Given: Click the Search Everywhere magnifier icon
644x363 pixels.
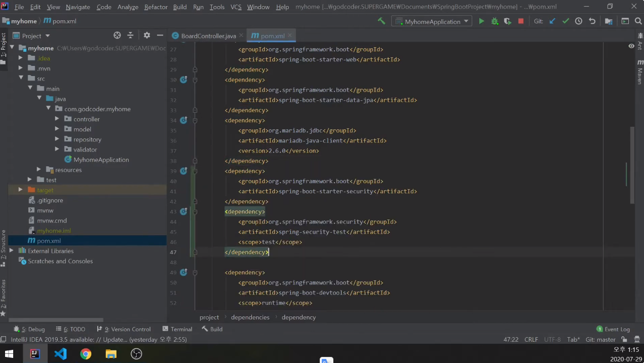Looking at the screenshot, I should point(638,21).
